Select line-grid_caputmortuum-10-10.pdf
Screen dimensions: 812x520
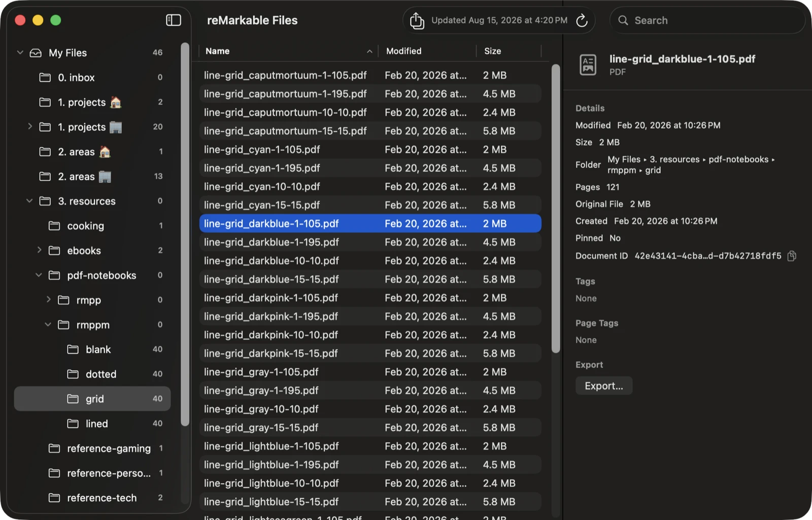(370, 112)
